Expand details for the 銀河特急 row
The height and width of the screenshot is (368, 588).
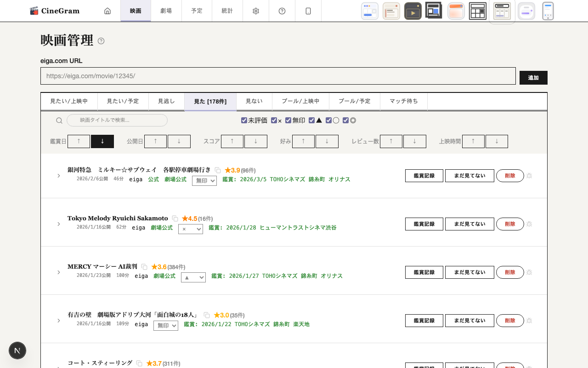pyautogui.click(x=58, y=176)
